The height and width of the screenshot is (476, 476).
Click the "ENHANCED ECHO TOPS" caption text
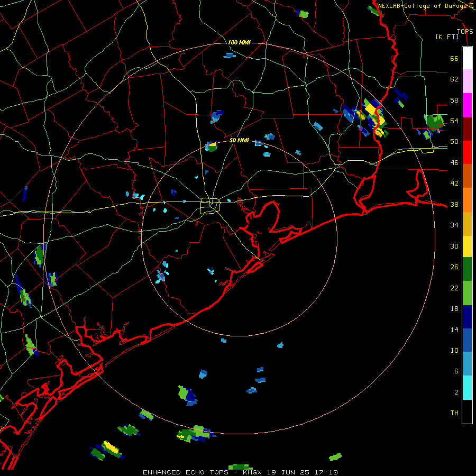[186, 472]
